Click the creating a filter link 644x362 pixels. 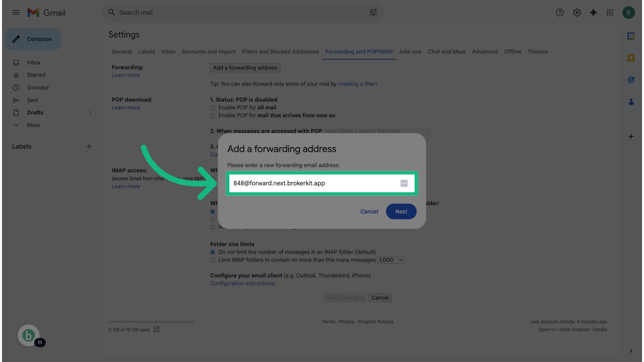[x=358, y=84]
